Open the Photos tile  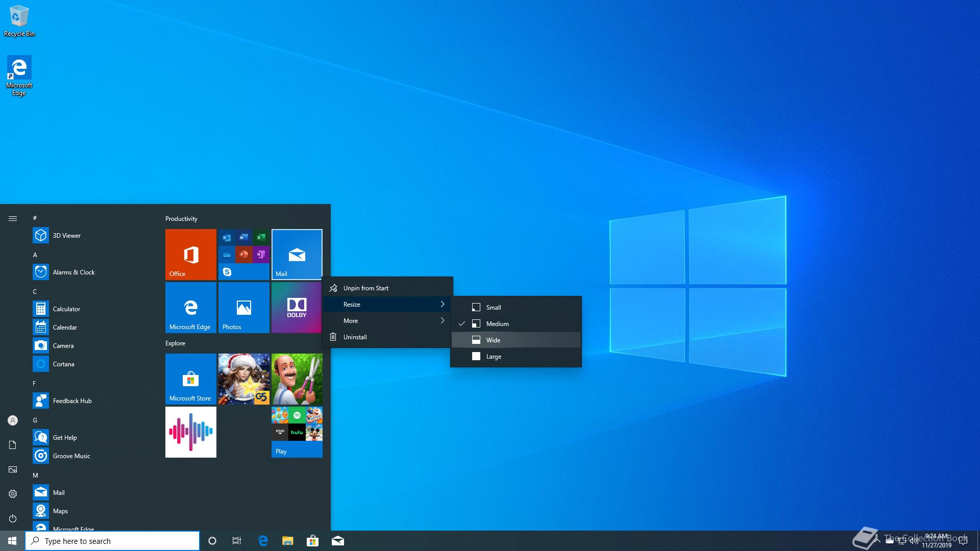tap(244, 308)
